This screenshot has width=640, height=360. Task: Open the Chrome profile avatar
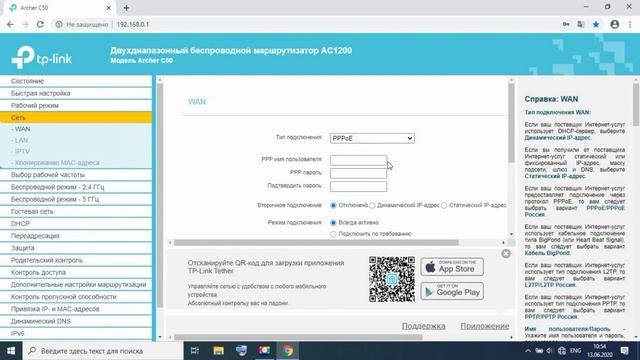615,24
